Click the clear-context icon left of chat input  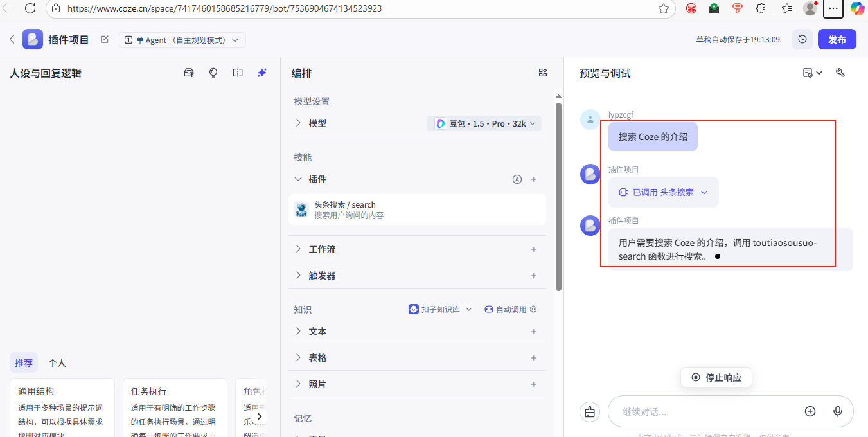[x=590, y=412]
